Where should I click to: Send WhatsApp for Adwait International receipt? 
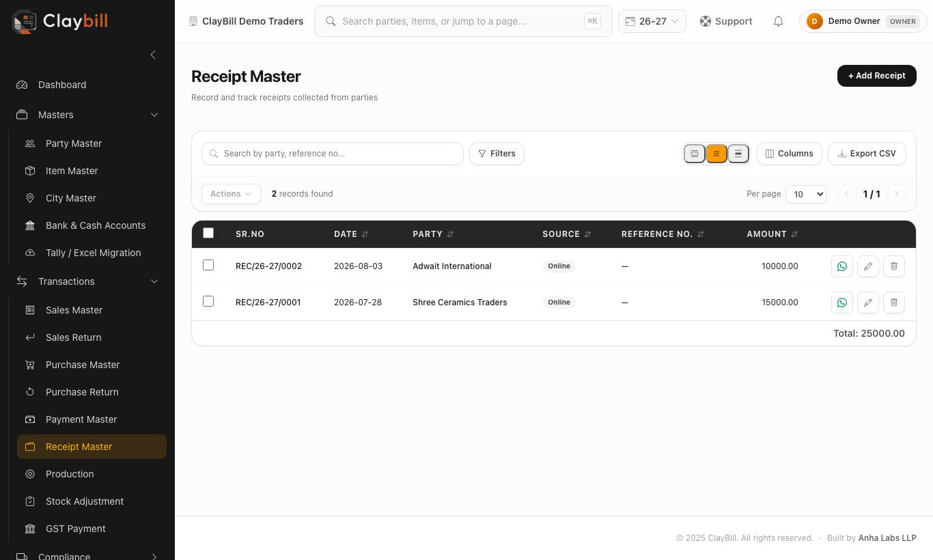842,266
